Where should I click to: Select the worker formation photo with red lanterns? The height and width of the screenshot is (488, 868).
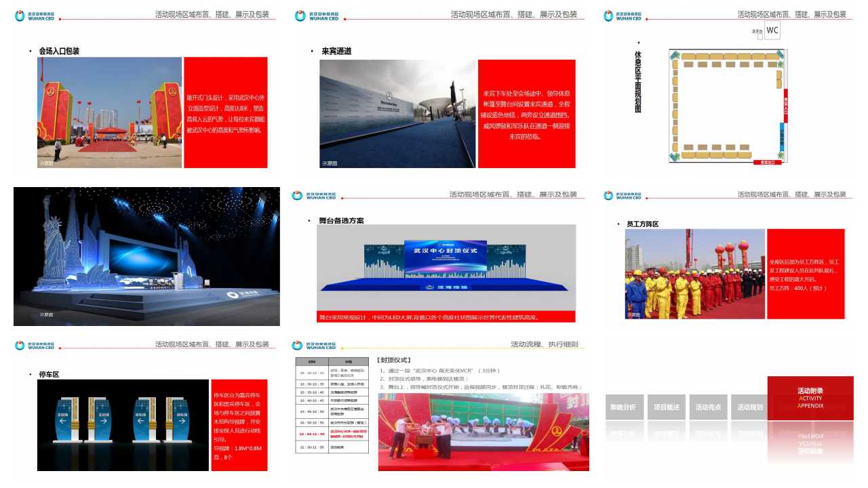(694, 274)
